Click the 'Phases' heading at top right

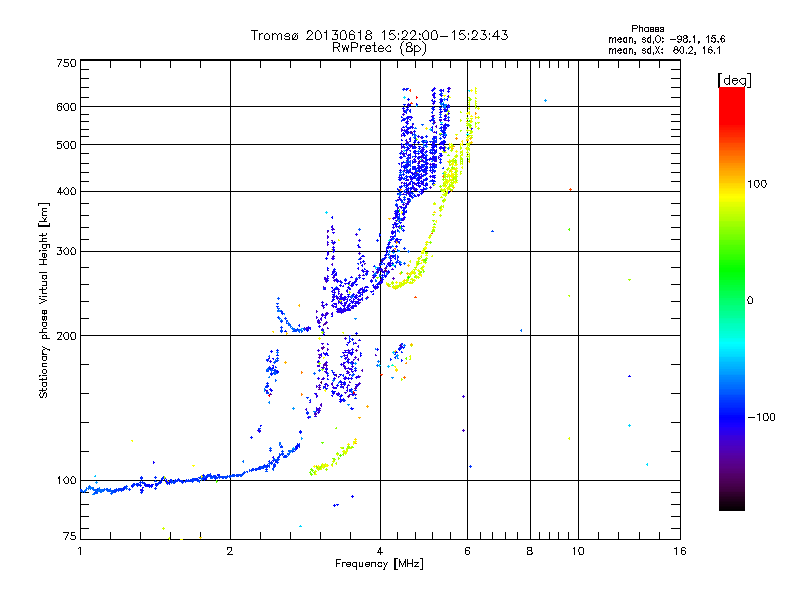pos(647,29)
